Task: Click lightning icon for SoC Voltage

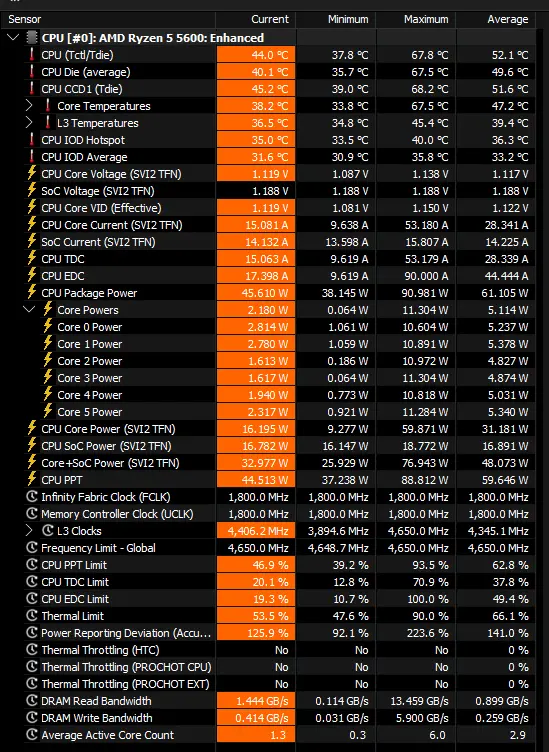Action: click(32, 190)
